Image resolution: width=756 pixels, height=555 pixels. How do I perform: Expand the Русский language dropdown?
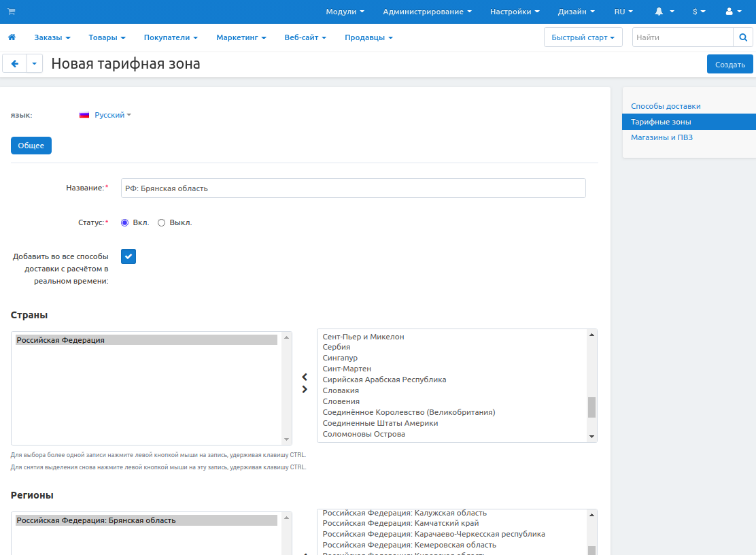[105, 115]
